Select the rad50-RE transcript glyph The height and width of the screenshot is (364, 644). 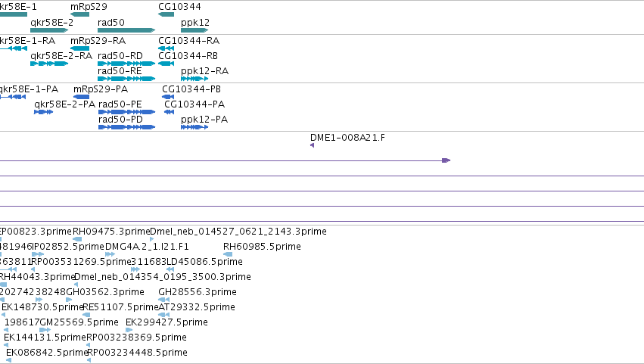tap(126, 79)
